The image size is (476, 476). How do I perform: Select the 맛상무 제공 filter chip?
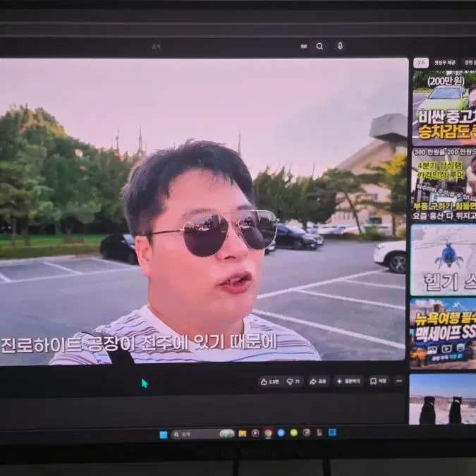click(445, 63)
